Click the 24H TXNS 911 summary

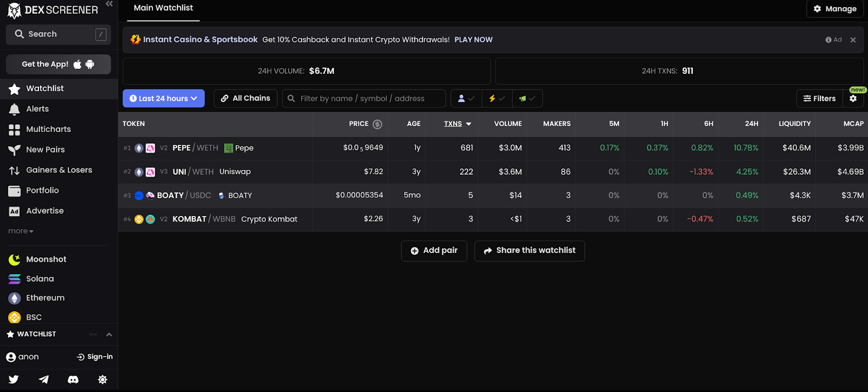coord(679,71)
